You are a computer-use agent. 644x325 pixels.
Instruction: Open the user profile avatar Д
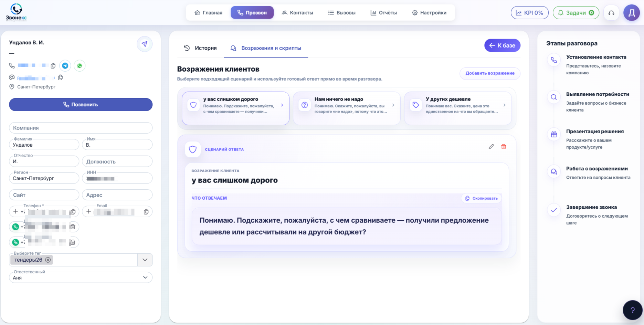632,13
